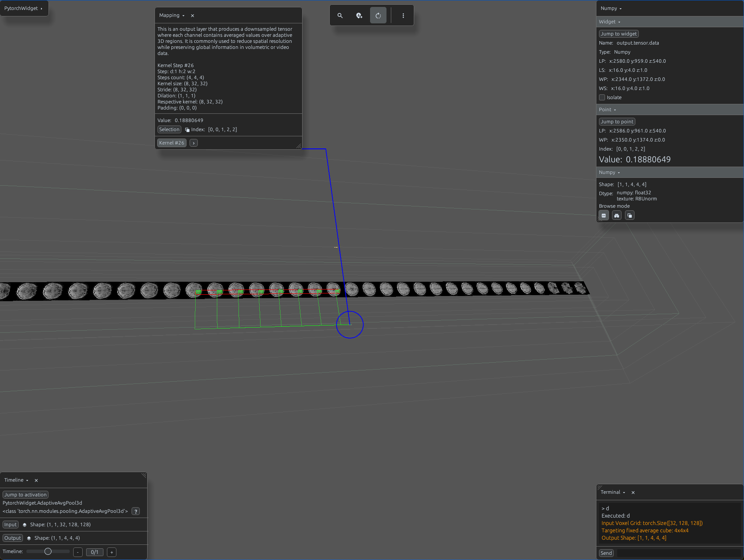The height and width of the screenshot is (560, 744).
Task: Collapse the Point section header
Action: click(x=670, y=109)
